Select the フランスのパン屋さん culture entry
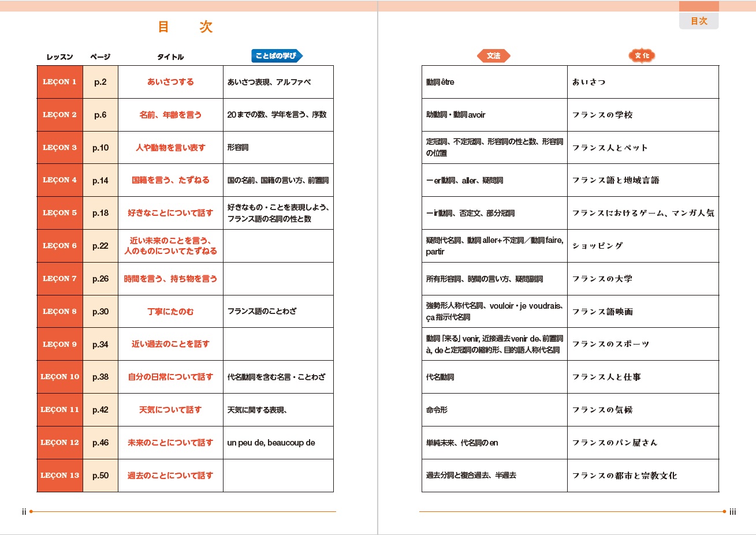 click(615, 443)
